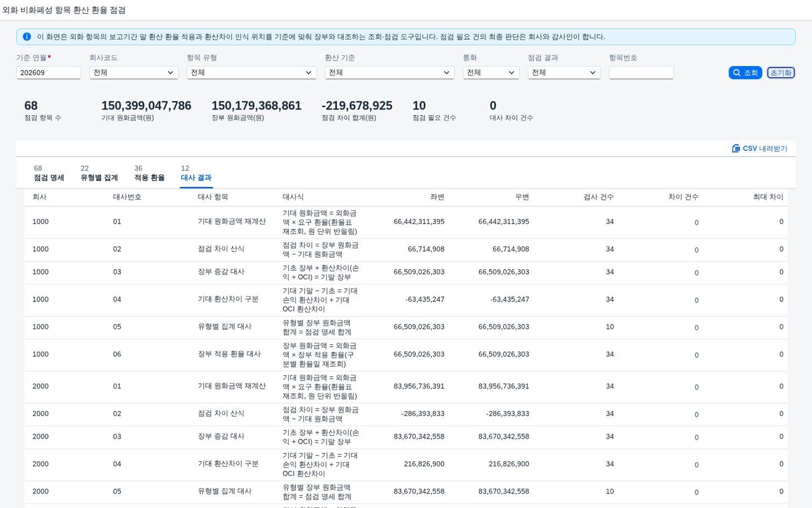Click the search magnifier icon in 조회 button

[x=736, y=73]
